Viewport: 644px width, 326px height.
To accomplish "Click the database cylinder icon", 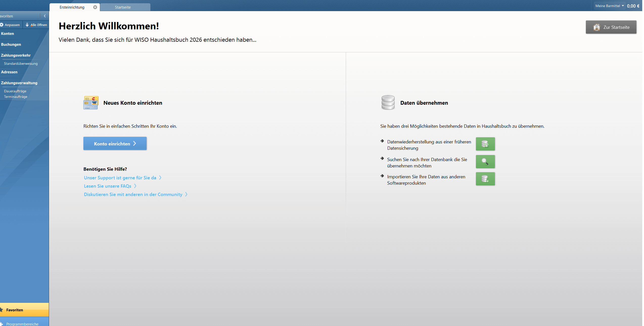I will 388,102.
